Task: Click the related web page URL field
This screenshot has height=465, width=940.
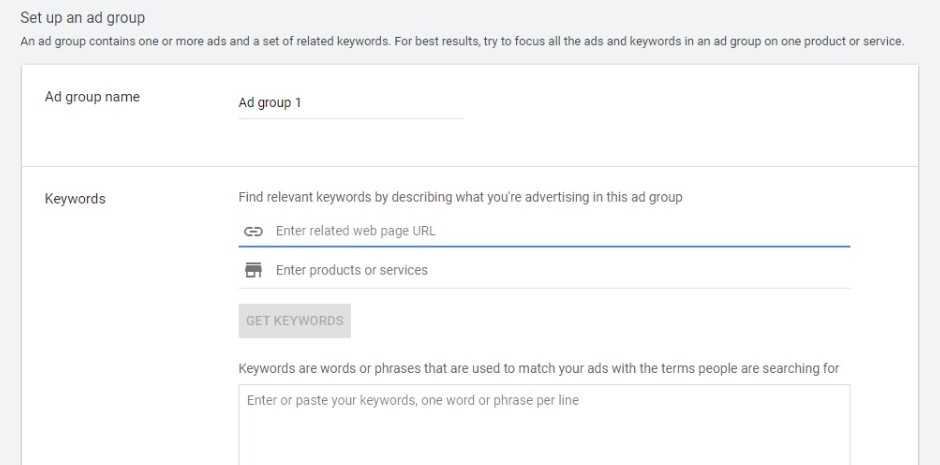Action: coord(560,231)
